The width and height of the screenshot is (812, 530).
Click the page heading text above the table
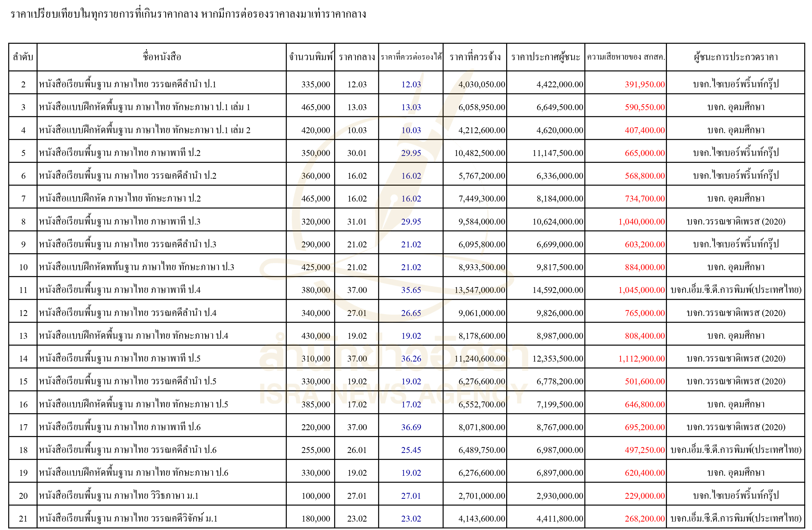click(188, 14)
